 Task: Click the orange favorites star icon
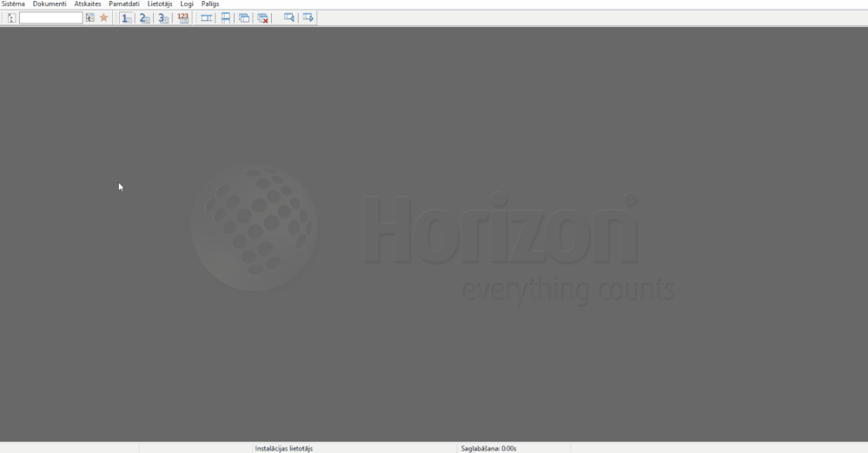(103, 18)
